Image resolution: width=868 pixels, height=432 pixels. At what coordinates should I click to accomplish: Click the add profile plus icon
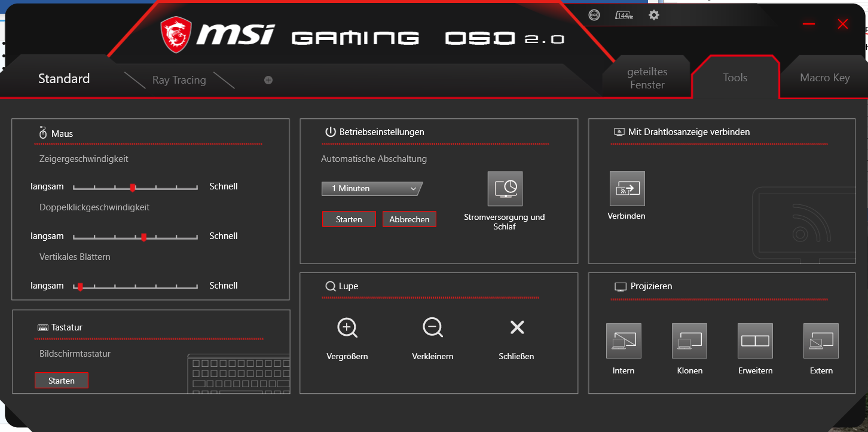tap(268, 80)
